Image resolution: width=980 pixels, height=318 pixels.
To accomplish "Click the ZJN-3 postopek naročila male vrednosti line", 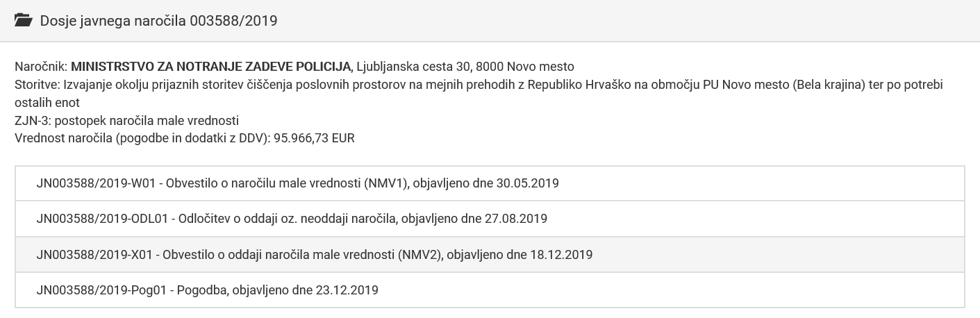I will (126, 121).
